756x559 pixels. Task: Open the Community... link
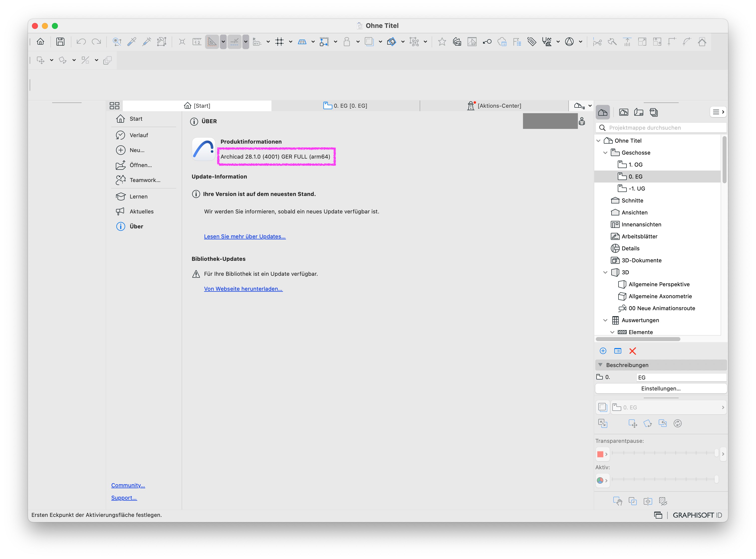(x=128, y=485)
